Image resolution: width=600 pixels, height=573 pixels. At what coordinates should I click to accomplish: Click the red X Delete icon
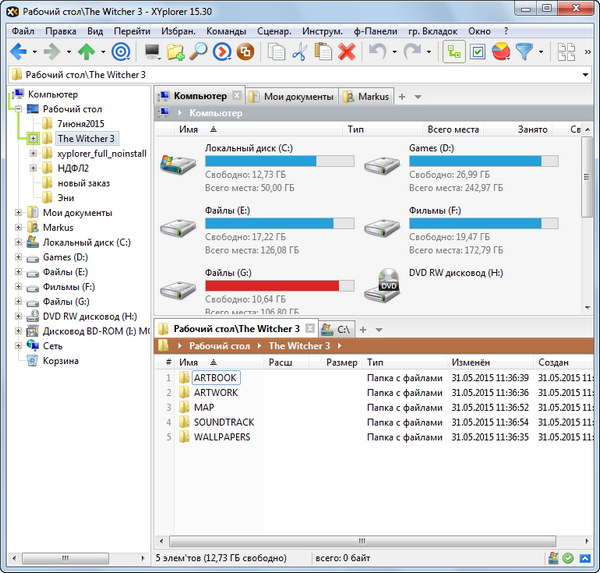[347, 51]
